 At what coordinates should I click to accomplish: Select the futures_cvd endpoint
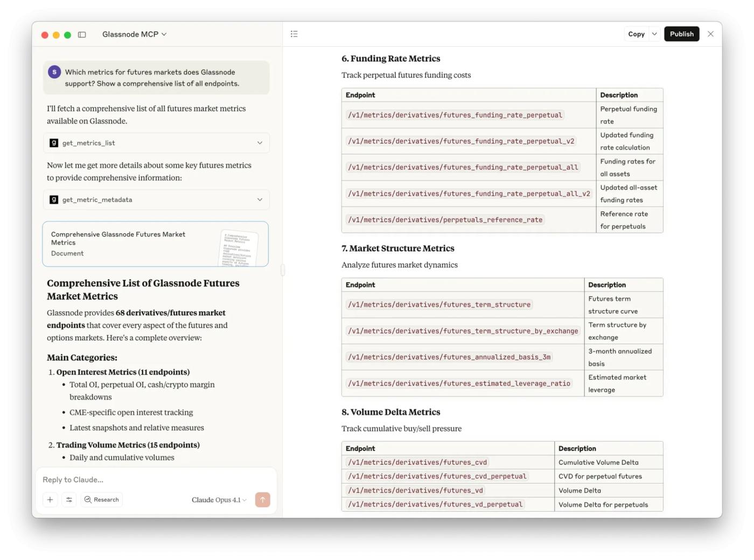[417, 463]
